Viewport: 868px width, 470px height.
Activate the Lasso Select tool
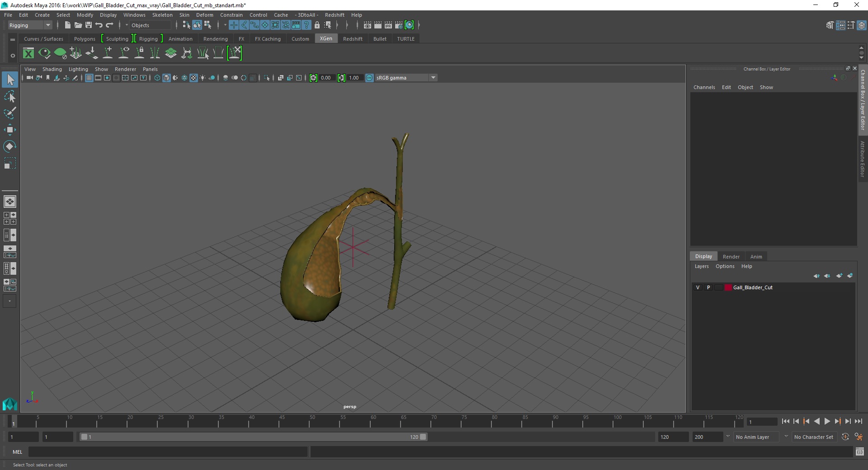point(9,96)
